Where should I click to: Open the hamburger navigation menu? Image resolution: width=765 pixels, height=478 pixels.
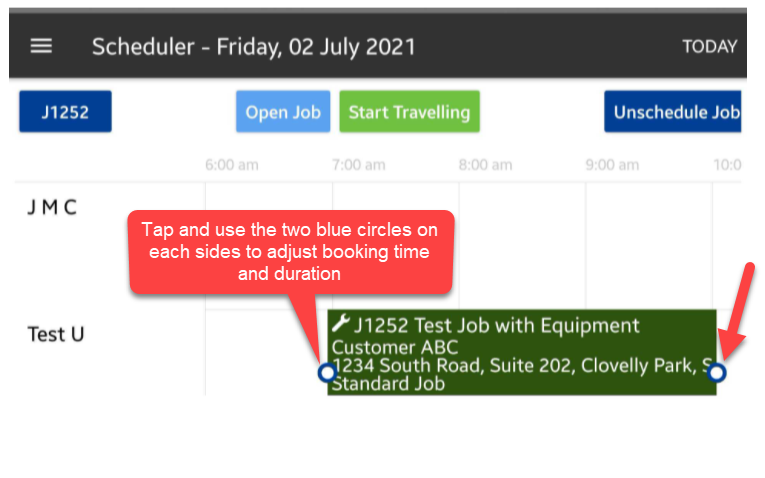[x=41, y=47]
